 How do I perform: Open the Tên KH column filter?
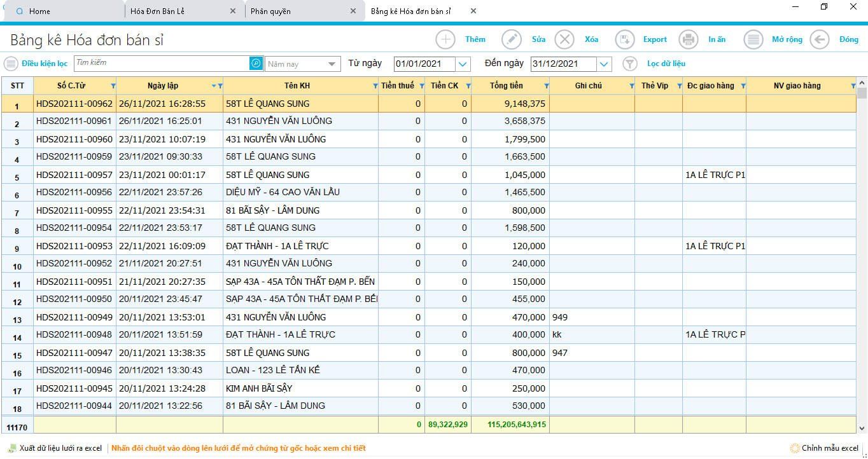[x=375, y=86]
